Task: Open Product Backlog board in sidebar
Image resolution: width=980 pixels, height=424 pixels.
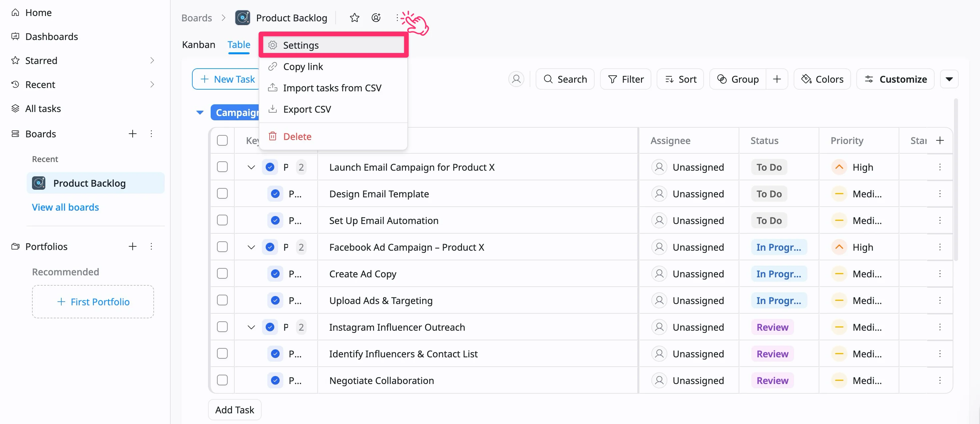Action: pyautogui.click(x=95, y=183)
